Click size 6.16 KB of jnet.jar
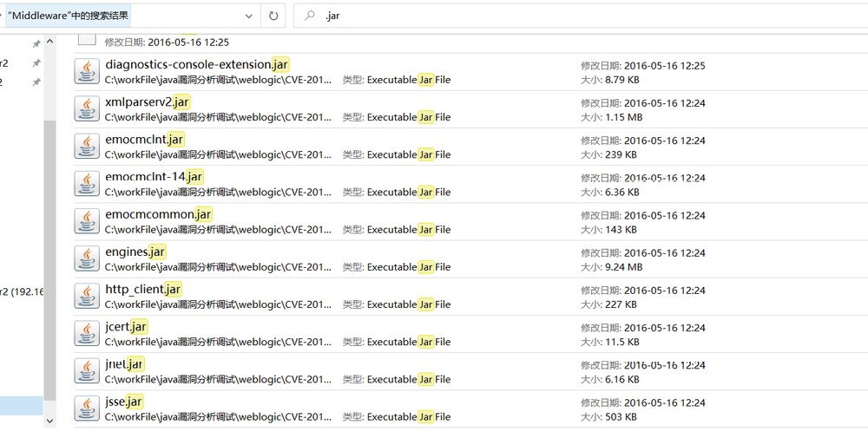The image size is (868, 438). pyautogui.click(x=610, y=379)
